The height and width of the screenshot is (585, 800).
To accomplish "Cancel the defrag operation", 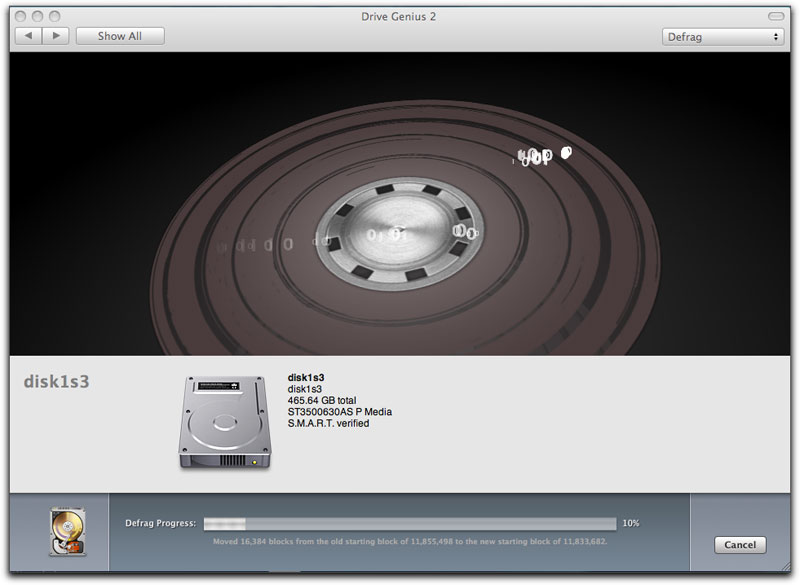I will pyautogui.click(x=740, y=544).
